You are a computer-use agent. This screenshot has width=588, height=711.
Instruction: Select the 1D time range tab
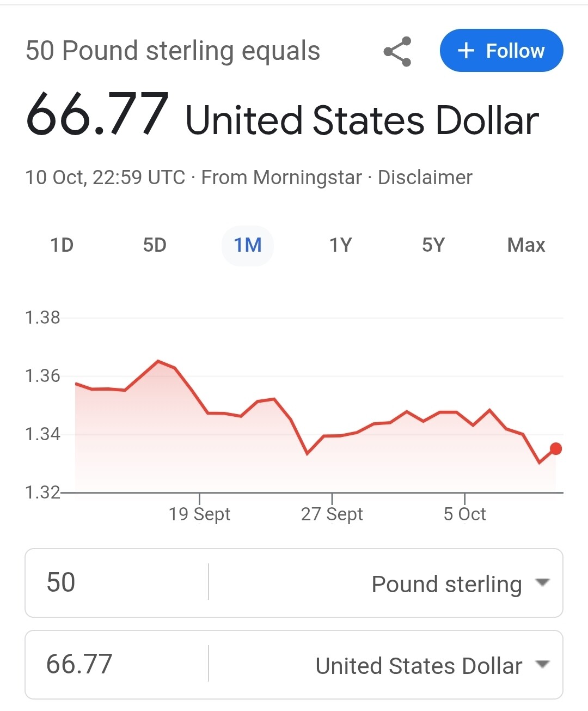62,245
